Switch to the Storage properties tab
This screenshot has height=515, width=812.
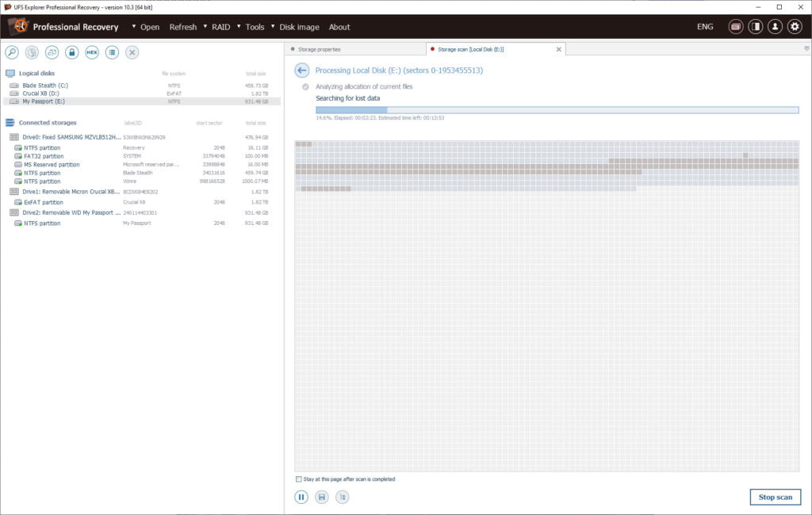pyautogui.click(x=319, y=49)
